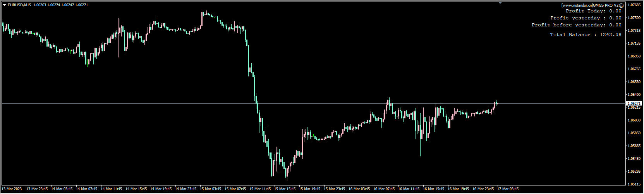Screen dimensions: 644x194
Task: Click the '15 Mar 03:45' time axis label
Action: click(211, 189)
